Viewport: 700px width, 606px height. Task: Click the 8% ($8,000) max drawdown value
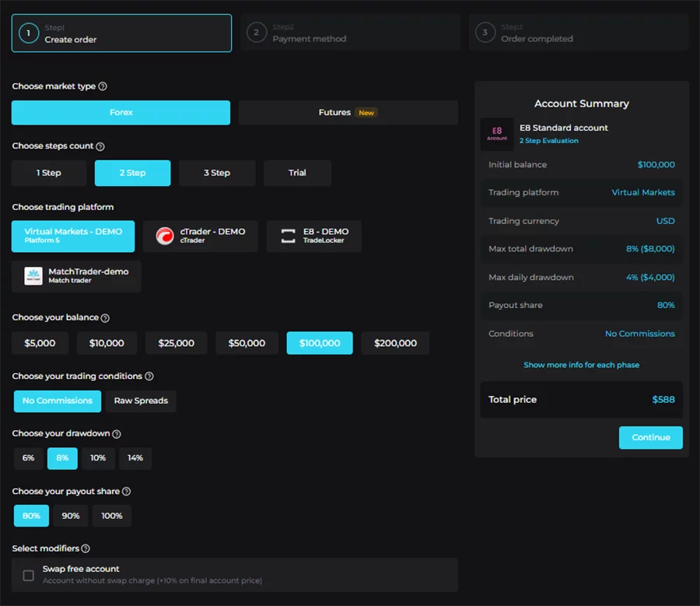tap(650, 249)
